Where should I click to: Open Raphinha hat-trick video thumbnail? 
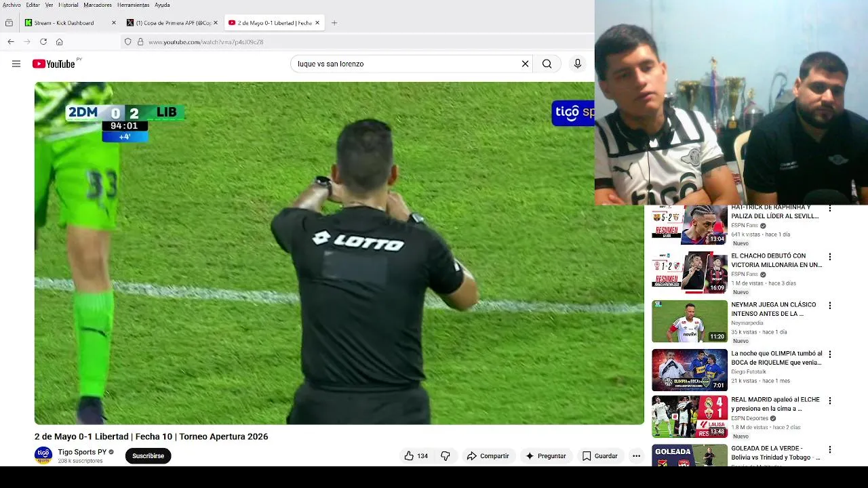(x=690, y=224)
